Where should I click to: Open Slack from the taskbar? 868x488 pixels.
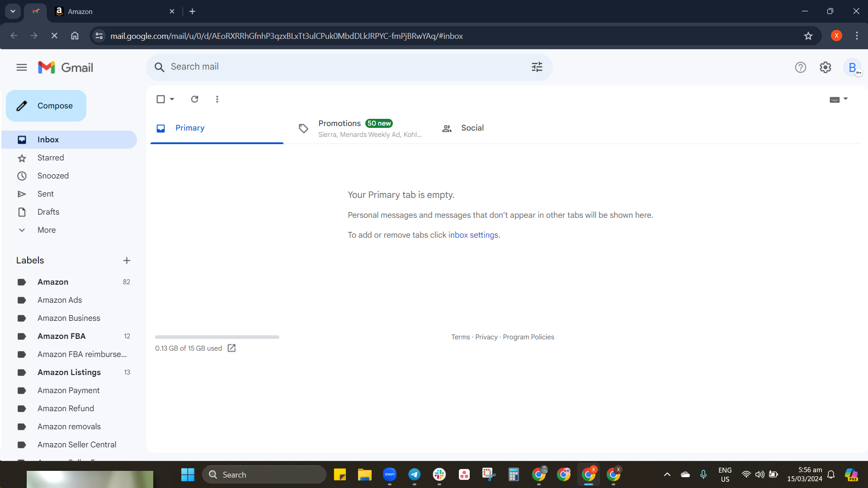coord(439,475)
